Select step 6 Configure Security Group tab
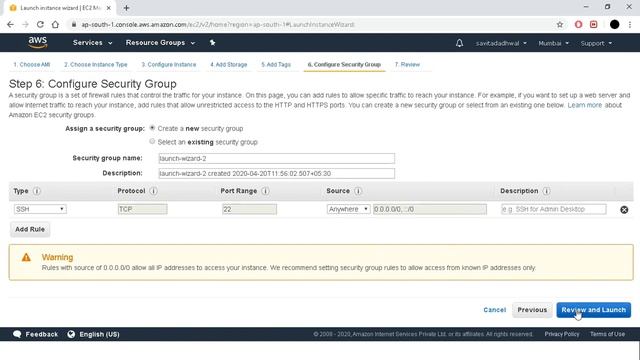Viewport: 640px width, 360px height. point(344,64)
